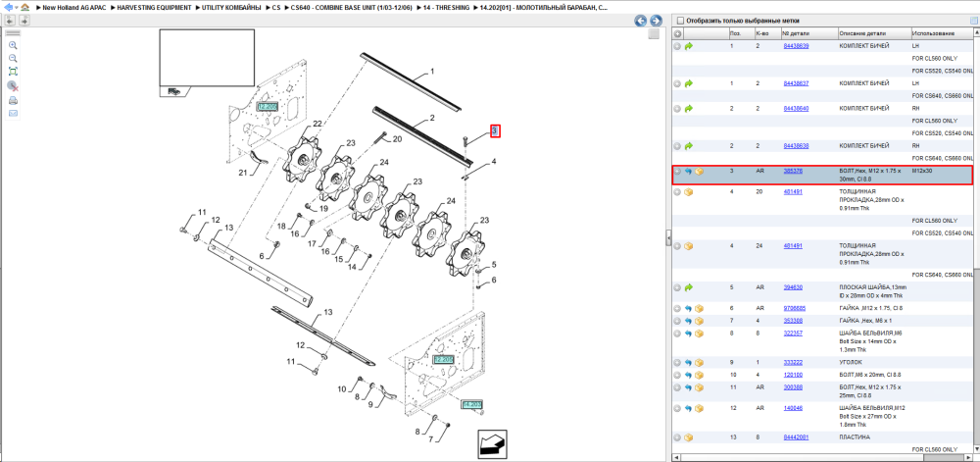The image size is (980, 462).
Task: Click the plus circle in the 140046 row
Action: pos(677,408)
